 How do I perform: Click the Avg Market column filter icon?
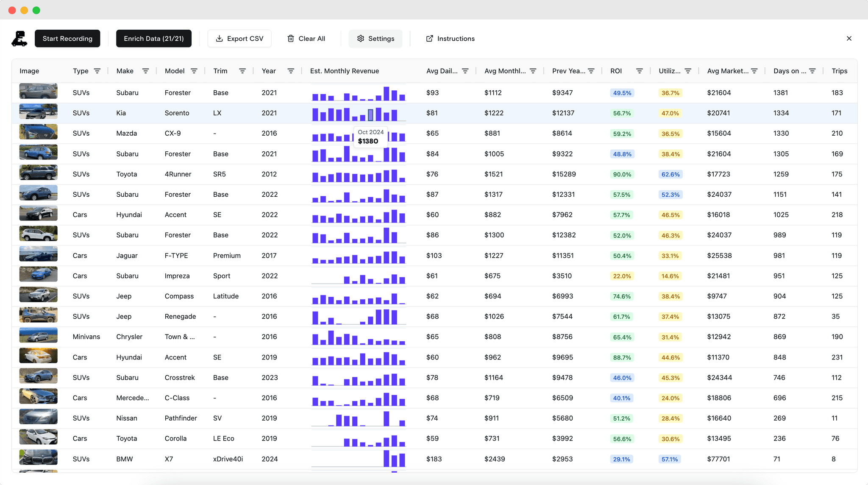click(755, 71)
